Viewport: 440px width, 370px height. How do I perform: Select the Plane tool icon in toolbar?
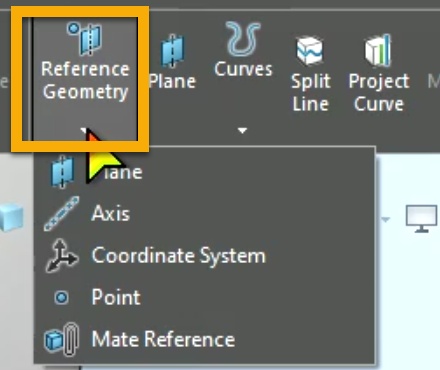click(x=172, y=51)
